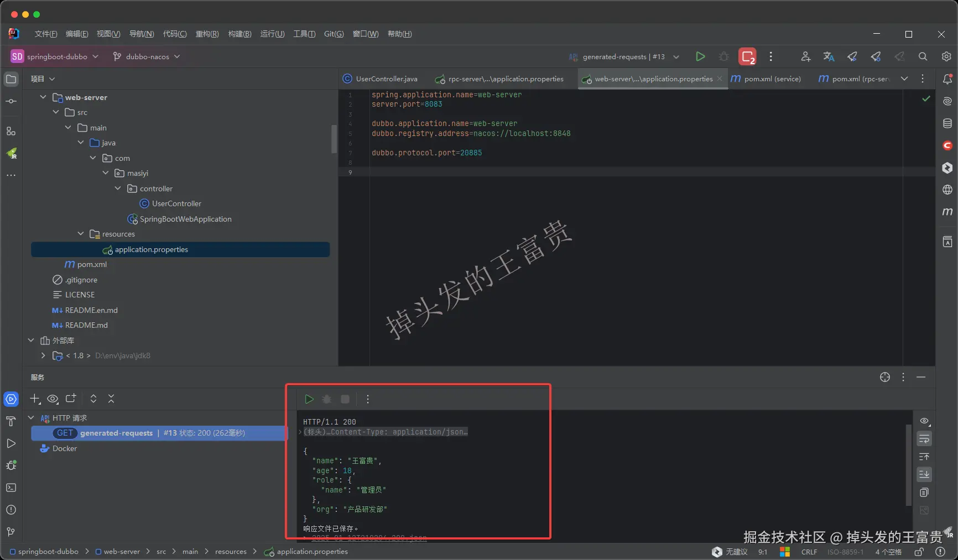
Task: Collapse all services in the tree
Action: click(x=111, y=399)
